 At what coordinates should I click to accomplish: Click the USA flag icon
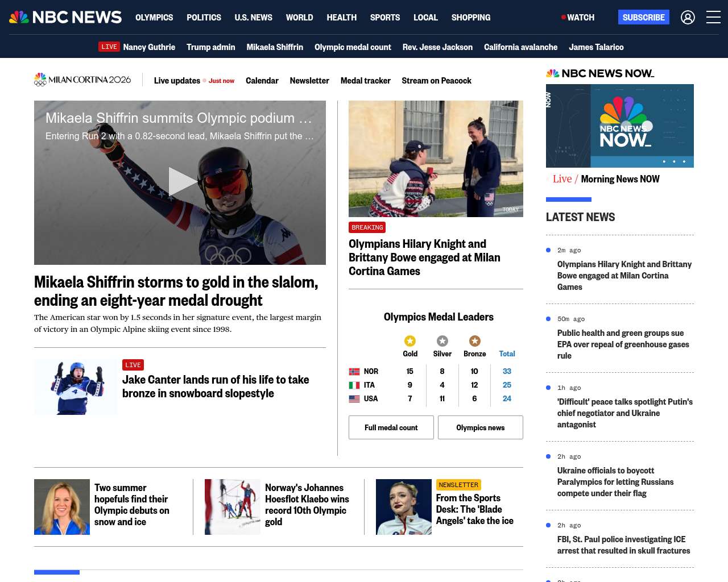(x=354, y=399)
